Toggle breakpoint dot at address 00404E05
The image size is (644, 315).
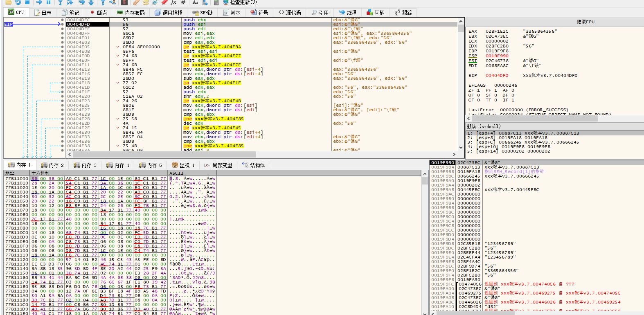(x=63, y=47)
